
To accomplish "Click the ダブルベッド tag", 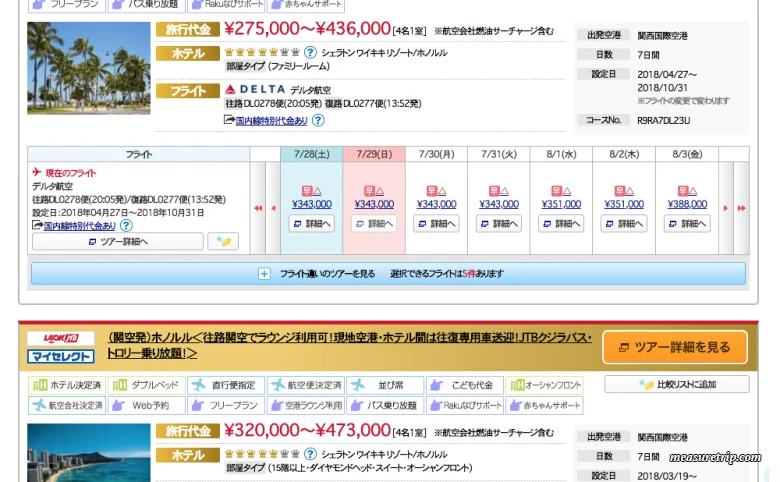I will [x=146, y=385].
